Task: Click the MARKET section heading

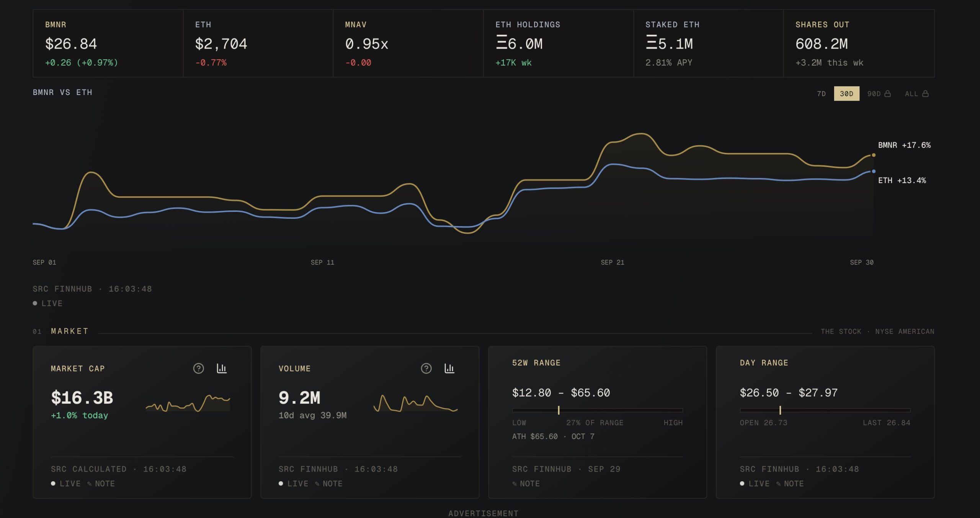Action: [x=69, y=331]
